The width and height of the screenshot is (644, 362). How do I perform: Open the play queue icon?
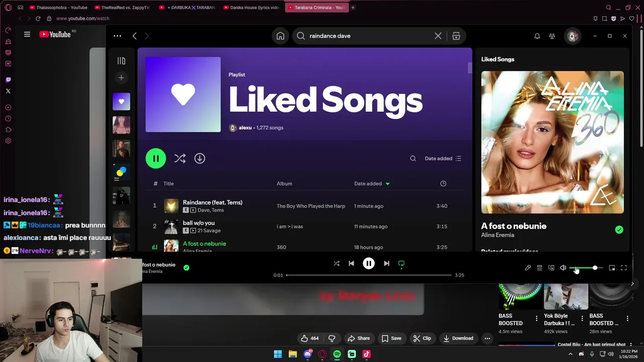click(x=539, y=268)
